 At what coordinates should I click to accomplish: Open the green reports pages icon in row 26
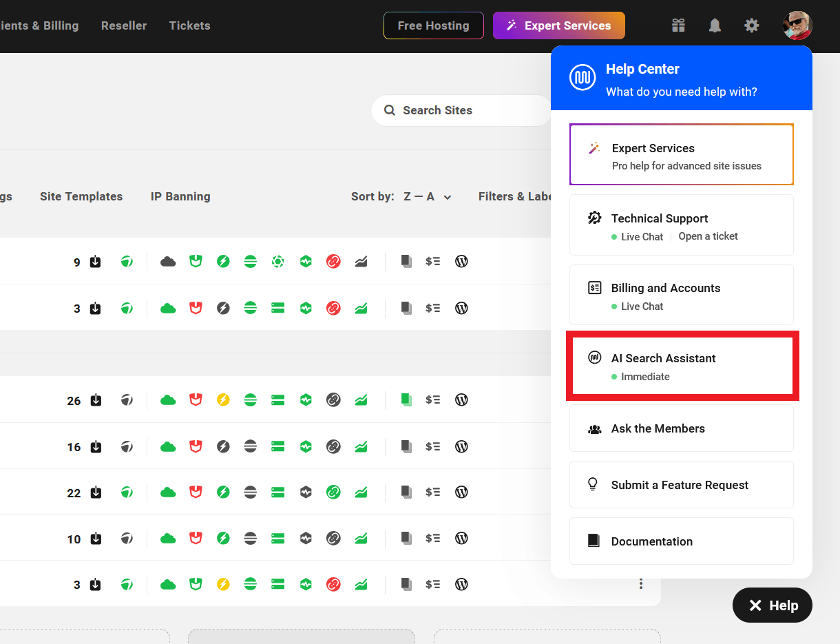[406, 399]
